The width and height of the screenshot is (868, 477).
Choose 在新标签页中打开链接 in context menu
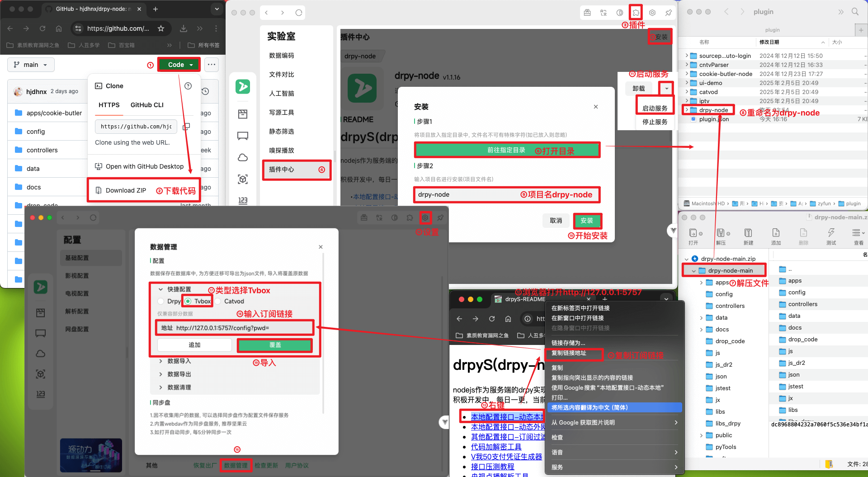pyautogui.click(x=580, y=308)
